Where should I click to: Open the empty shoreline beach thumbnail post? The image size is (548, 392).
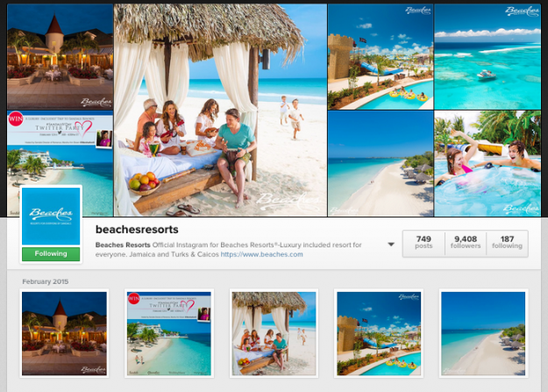tap(483, 333)
